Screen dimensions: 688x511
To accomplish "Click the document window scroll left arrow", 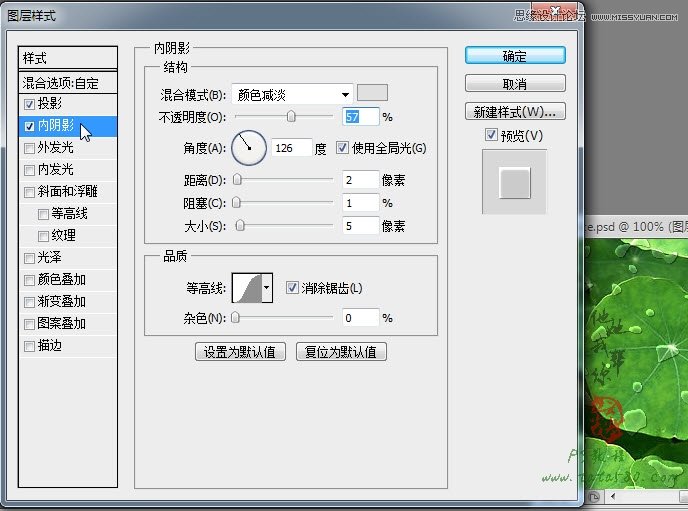I will click(x=613, y=497).
